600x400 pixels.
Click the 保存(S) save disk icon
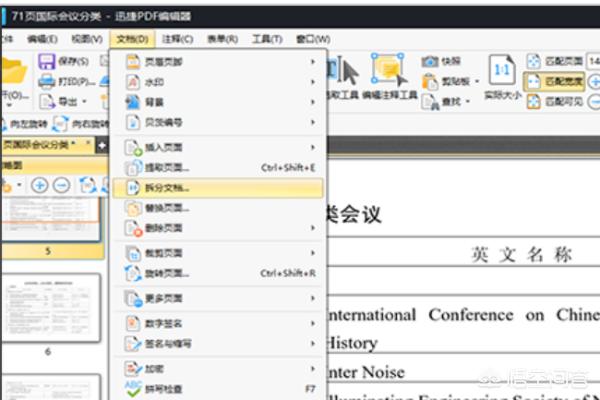point(47,61)
